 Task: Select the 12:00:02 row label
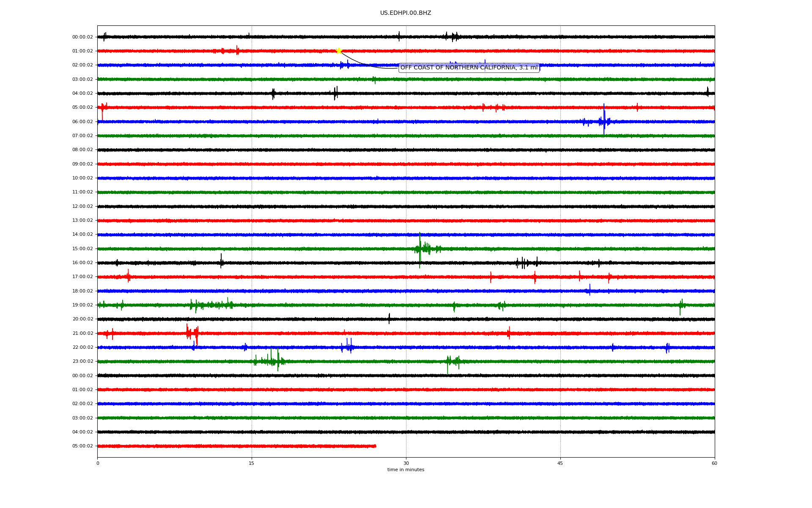click(x=82, y=207)
